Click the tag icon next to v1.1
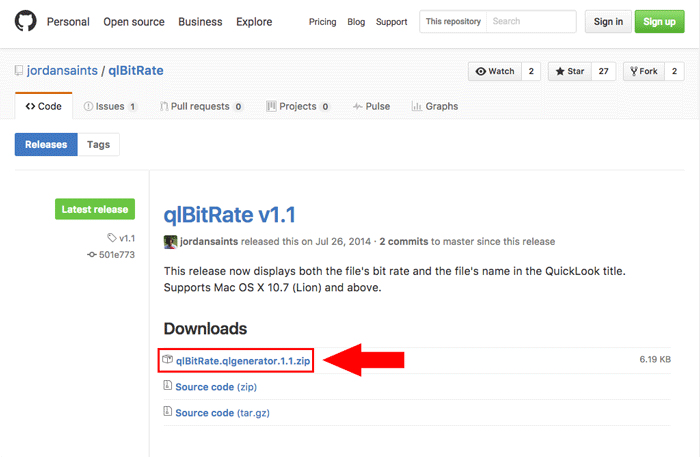This screenshot has width=700, height=457. click(112, 237)
